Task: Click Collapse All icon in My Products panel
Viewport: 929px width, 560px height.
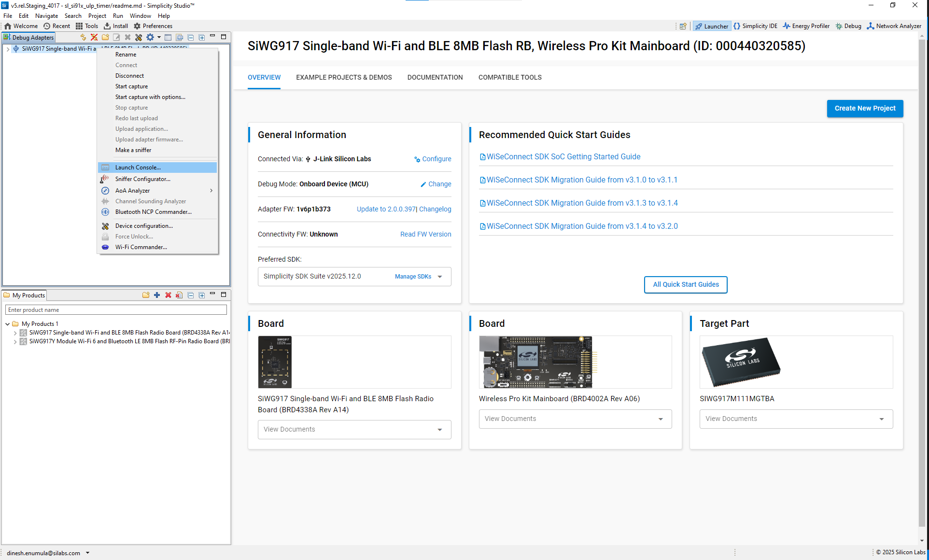Action: pos(191,295)
